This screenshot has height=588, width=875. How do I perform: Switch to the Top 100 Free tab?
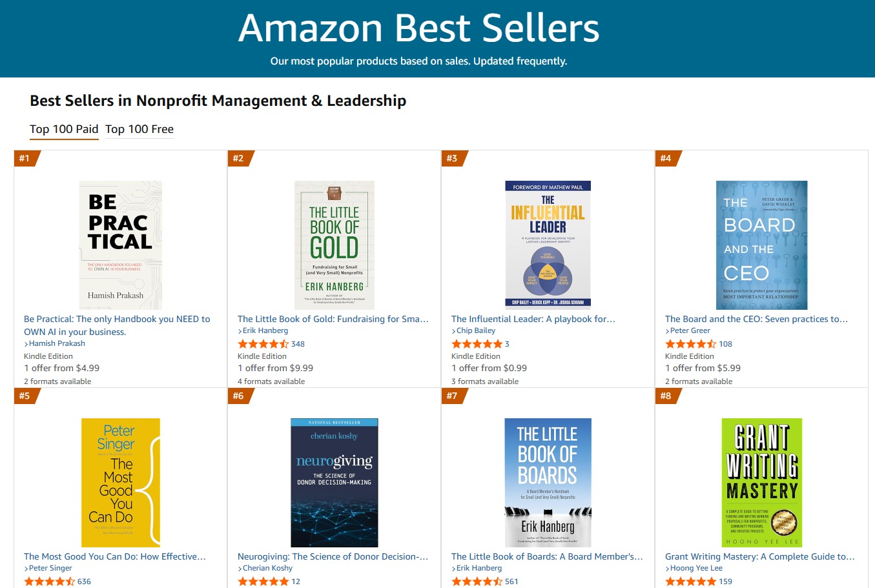click(x=139, y=129)
